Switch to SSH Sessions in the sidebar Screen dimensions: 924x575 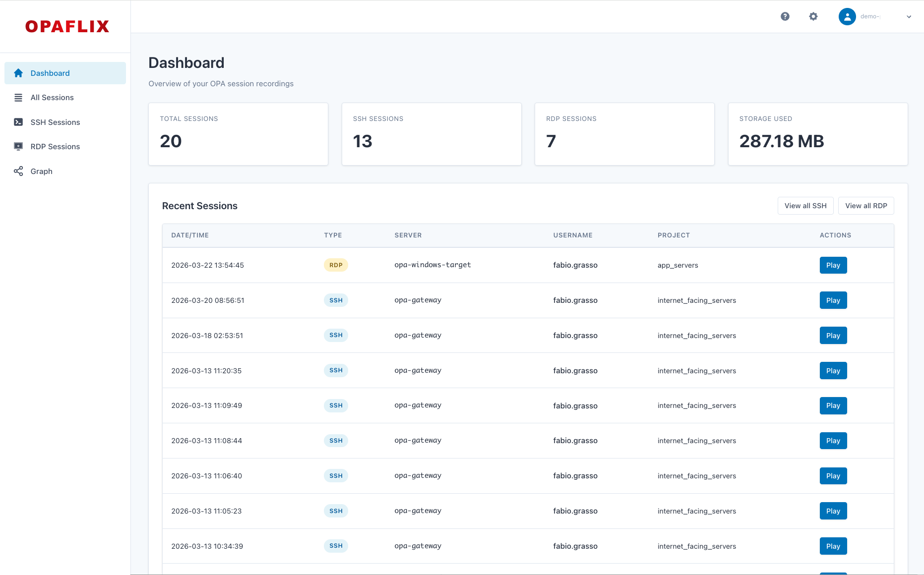point(55,122)
